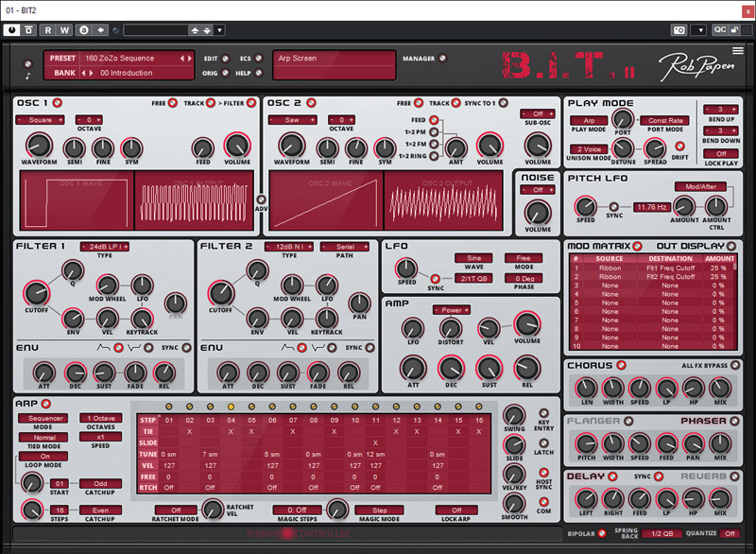Enable ALL FX BYPASS
756x554 pixels.
click(734, 366)
